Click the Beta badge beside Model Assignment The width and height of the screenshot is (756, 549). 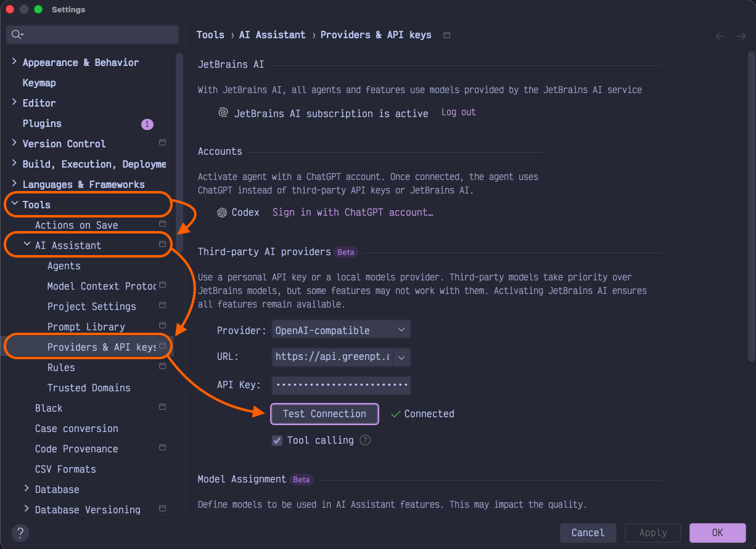[302, 479]
